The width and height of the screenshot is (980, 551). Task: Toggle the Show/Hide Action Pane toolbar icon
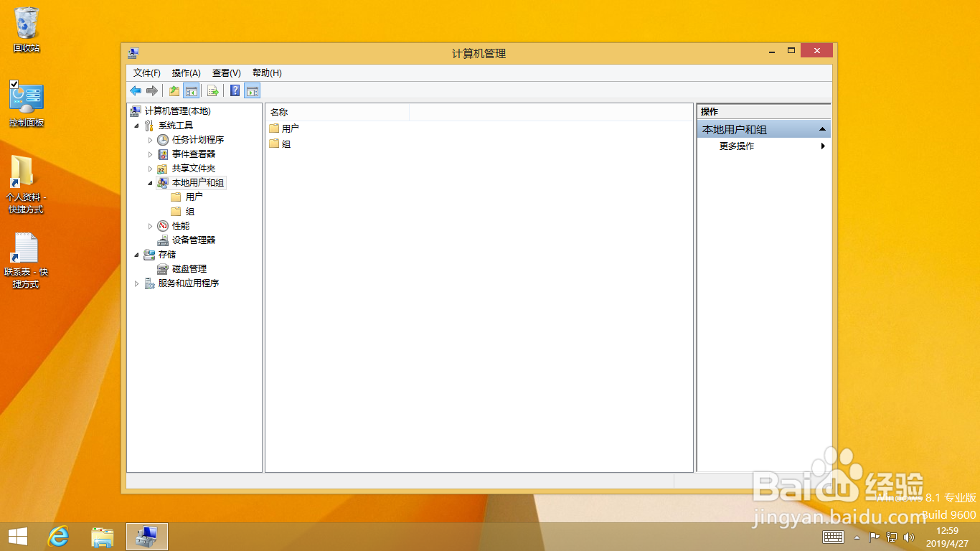pyautogui.click(x=252, y=90)
